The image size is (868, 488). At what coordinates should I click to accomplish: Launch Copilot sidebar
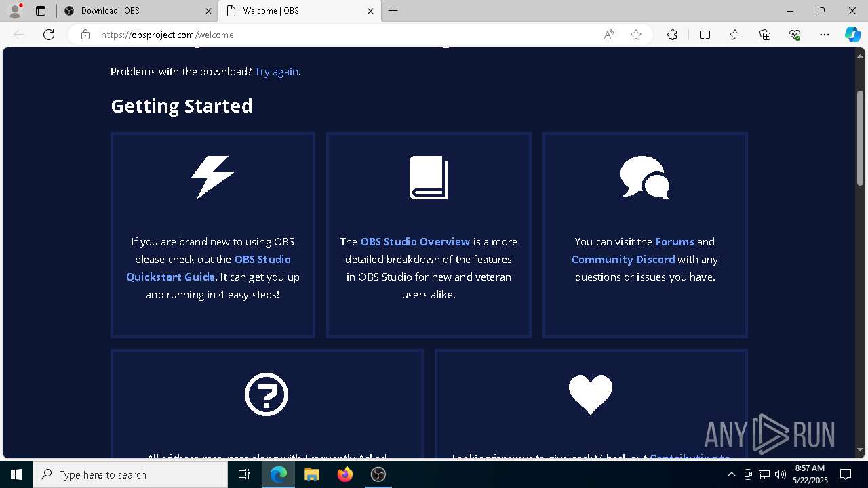pos(852,35)
